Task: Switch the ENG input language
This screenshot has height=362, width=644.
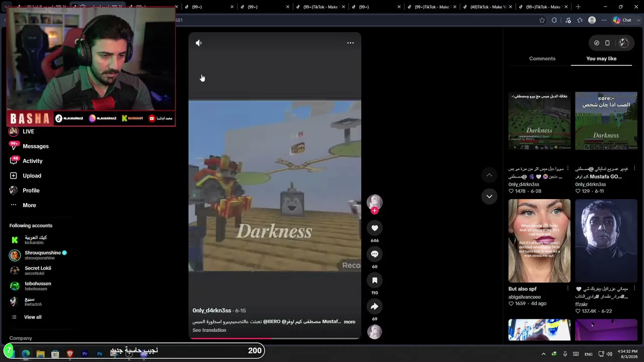Action: tap(588, 354)
